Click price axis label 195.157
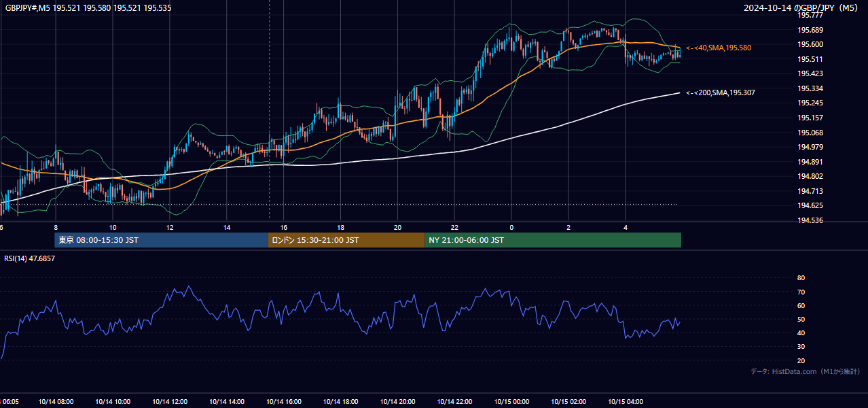The width and height of the screenshot is (868, 408). point(810,118)
